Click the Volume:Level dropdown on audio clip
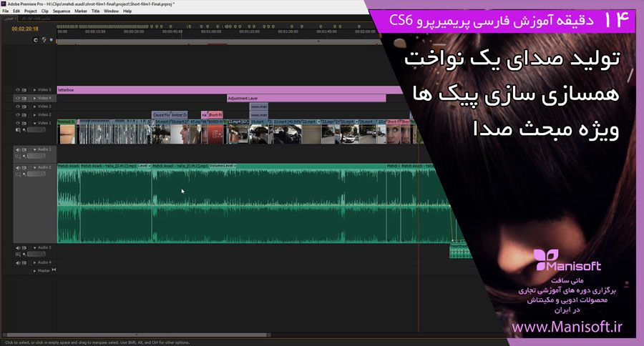Screen dimensions: 644x346 coord(223,166)
